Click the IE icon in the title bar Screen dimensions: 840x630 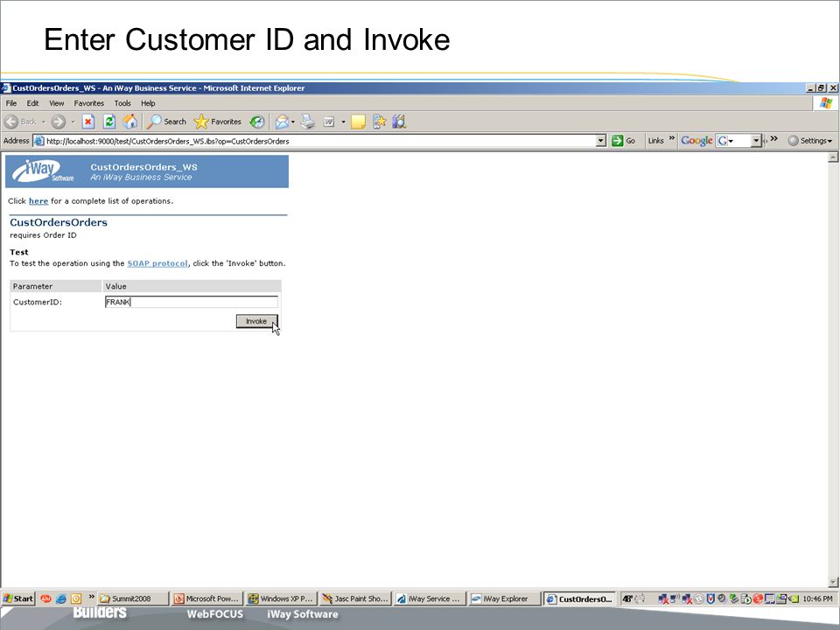click(6, 87)
